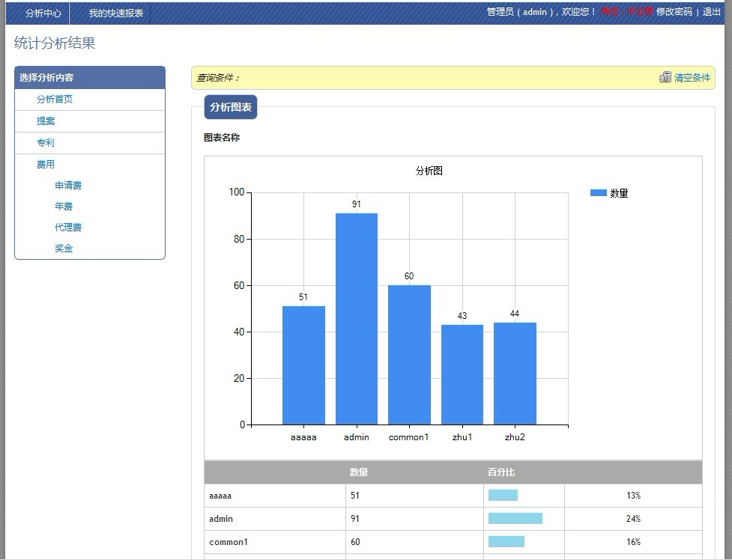Click the 管理员 (admin) welcome text
The width and height of the screenshot is (732, 560).
[x=542, y=12]
